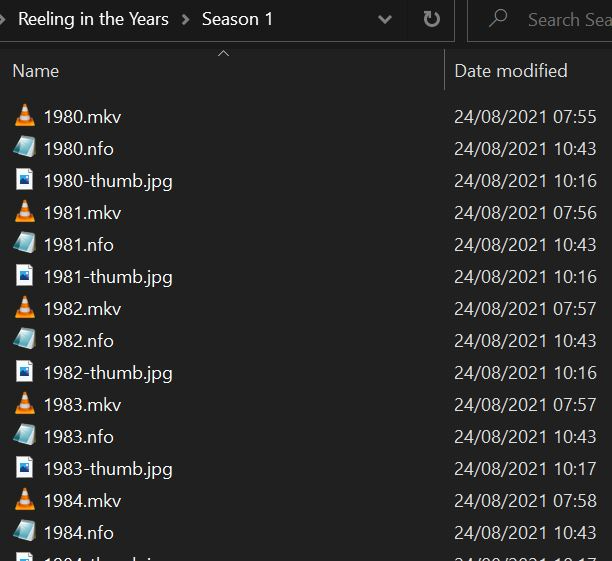The image size is (612, 561).
Task: Open the address bar history dropdown
Action: click(x=385, y=19)
